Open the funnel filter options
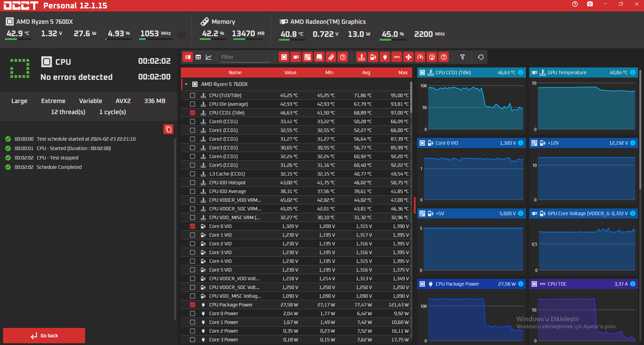This screenshot has height=345, width=644. (x=463, y=57)
